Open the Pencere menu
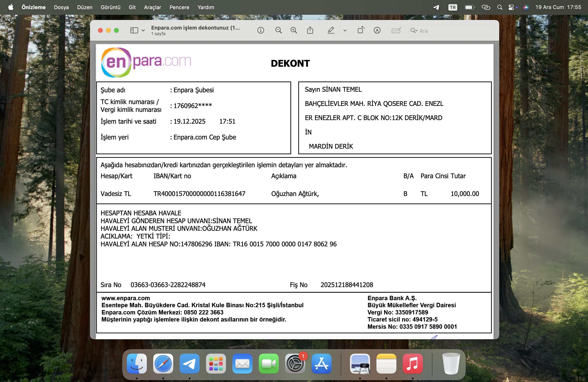This screenshot has height=382, width=588. tap(179, 7)
